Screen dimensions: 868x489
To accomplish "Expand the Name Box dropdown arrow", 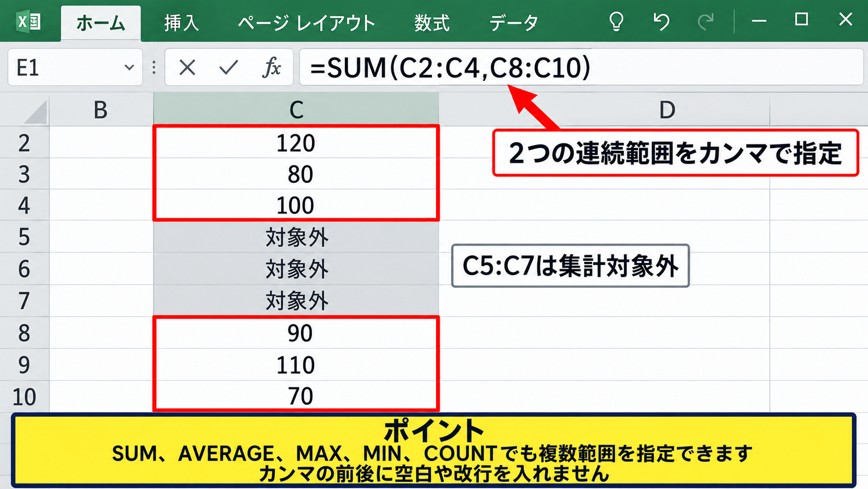I will click(129, 68).
